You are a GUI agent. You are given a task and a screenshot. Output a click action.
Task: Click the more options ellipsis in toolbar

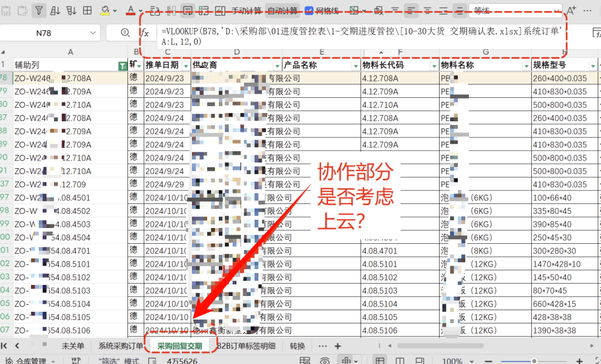coord(588,11)
